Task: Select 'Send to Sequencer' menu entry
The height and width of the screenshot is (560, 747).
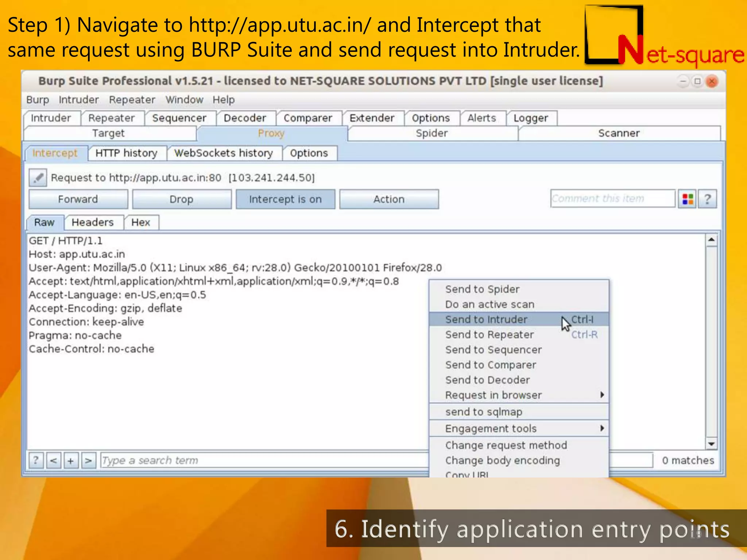Action: pos(519,350)
